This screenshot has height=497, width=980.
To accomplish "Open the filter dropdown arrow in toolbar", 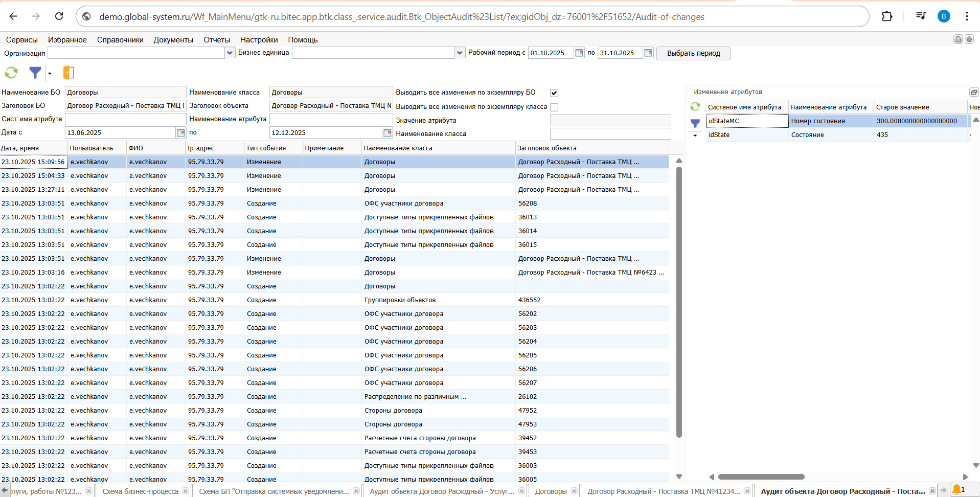I will pyautogui.click(x=50, y=74).
